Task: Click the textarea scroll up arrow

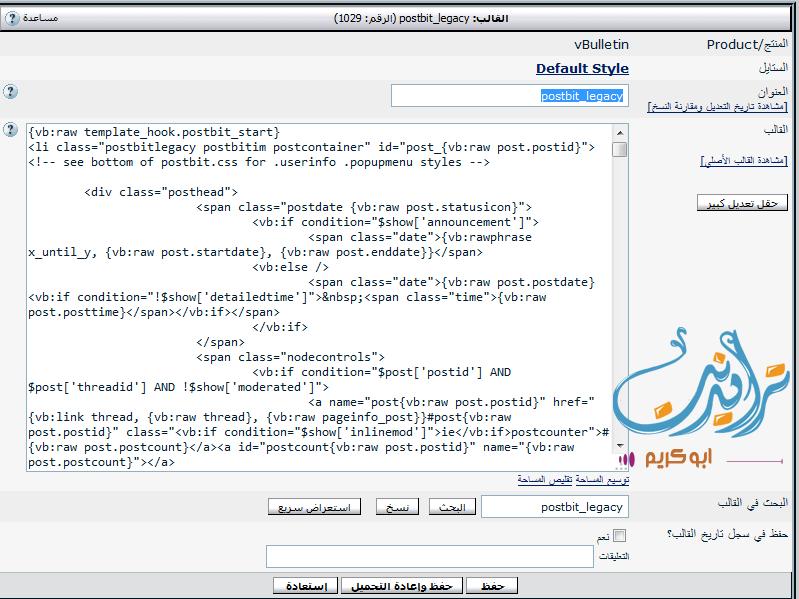Action: pos(620,133)
